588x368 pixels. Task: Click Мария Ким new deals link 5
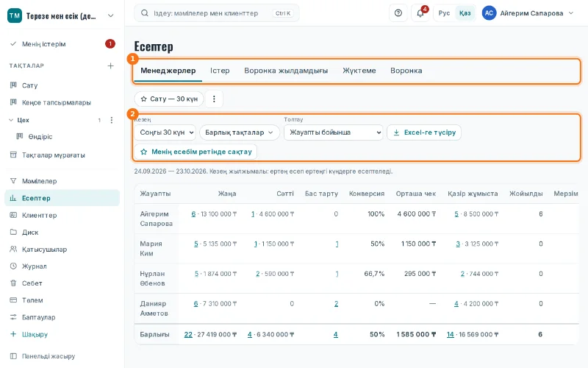(x=196, y=244)
